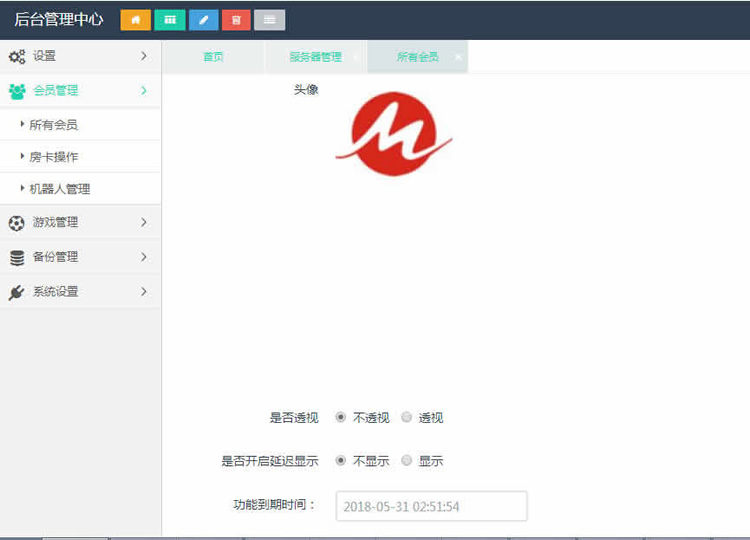Click the gray list menu icon

[269, 20]
